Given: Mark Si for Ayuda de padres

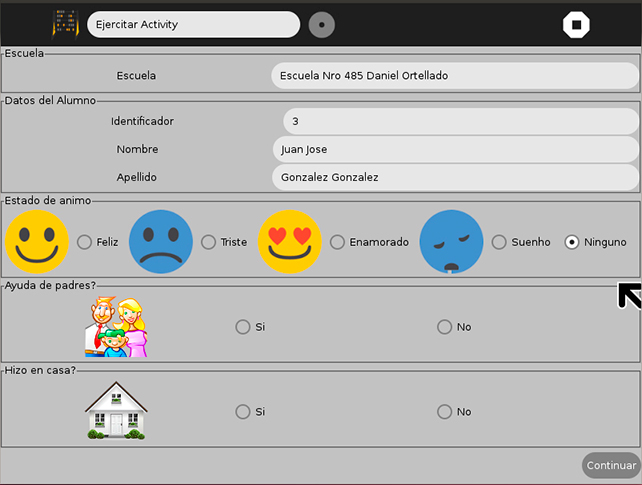Looking at the screenshot, I should click(242, 327).
